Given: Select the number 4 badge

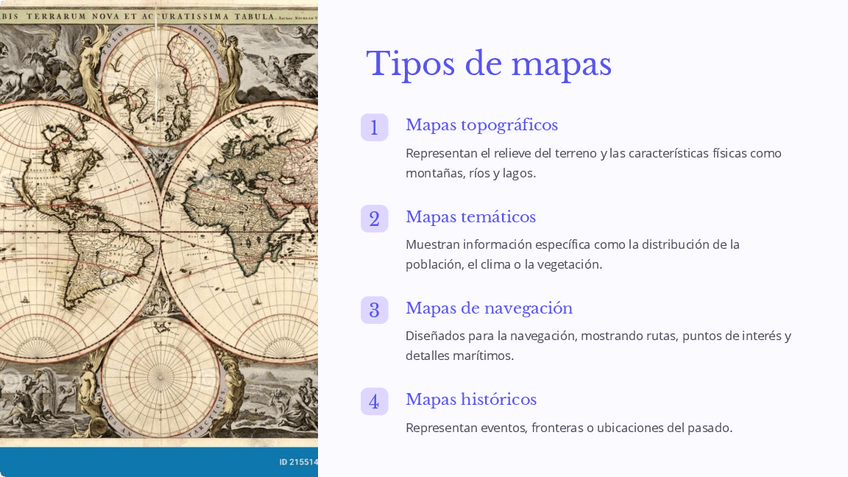Looking at the screenshot, I should [374, 401].
